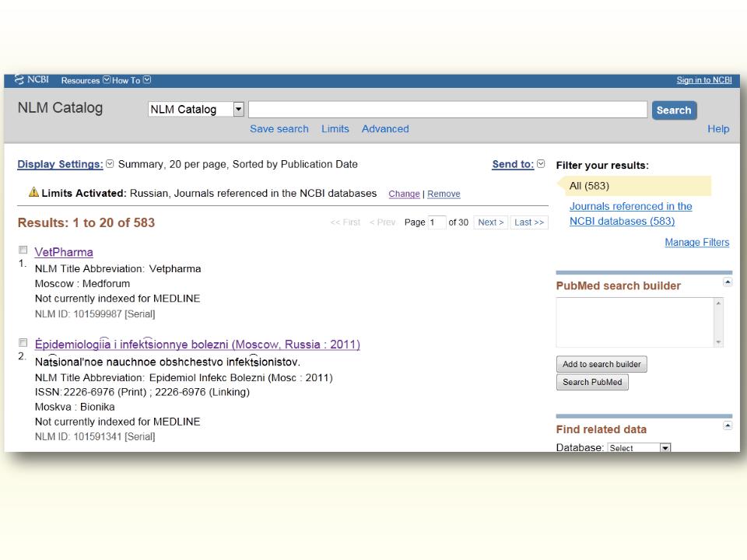747x560 pixels.
Task: Open the VetPharma record link
Action: click(64, 252)
